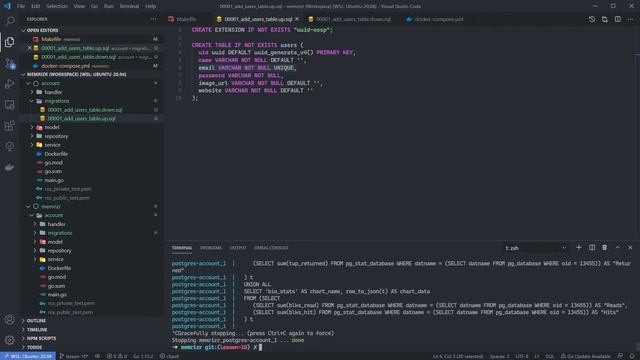This screenshot has height=360, width=640.
Task: Click the terminal prompt input line
Action: (402, 347)
